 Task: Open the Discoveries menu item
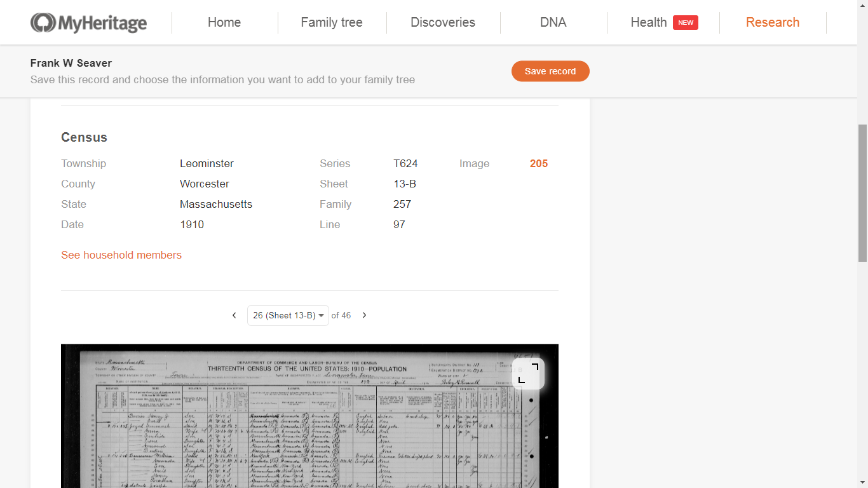click(x=443, y=22)
